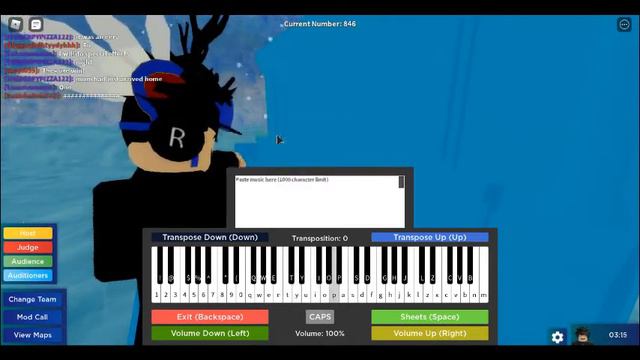
Task: Open the Roblox menu logo icon
Action: coord(16,24)
